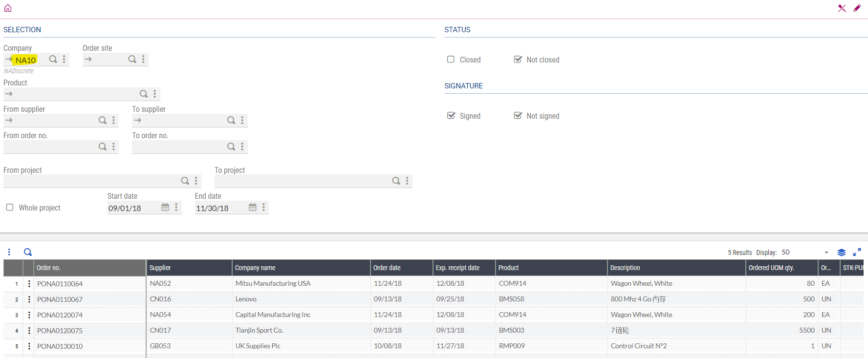Click into the From order no. field
This screenshot has height=358, width=868.
pyautogui.click(x=49, y=147)
